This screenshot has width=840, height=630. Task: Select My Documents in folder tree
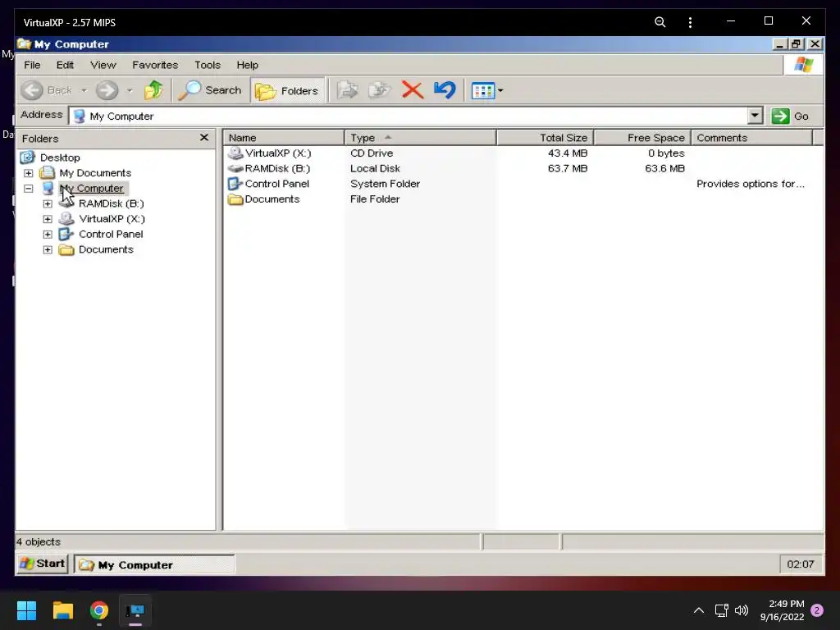coord(95,173)
